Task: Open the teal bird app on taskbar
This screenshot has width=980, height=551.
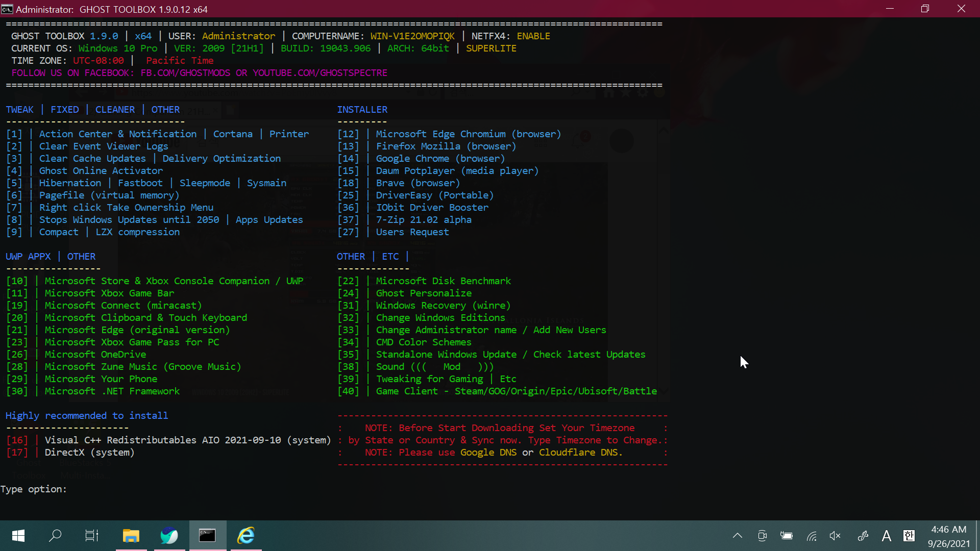Action: 169,536
